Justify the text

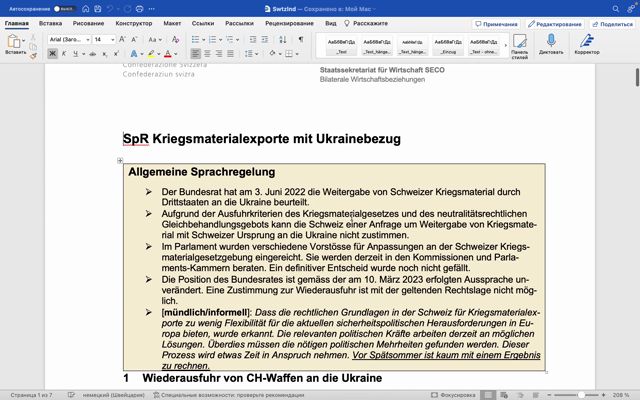click(231, 53)
